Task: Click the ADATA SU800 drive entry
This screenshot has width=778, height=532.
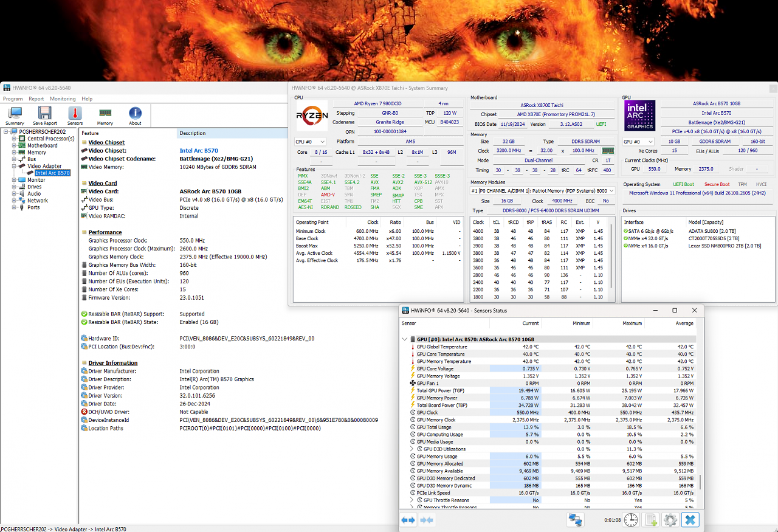Action: (698, 231)
